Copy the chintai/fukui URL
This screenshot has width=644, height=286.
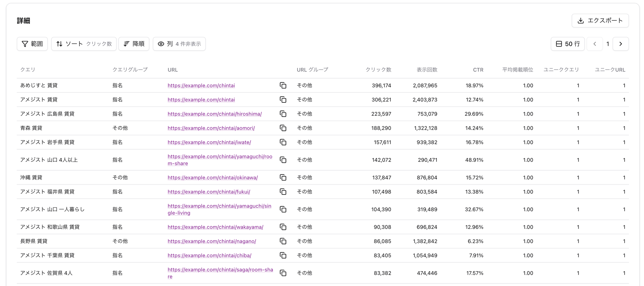(x=283, y=192)
